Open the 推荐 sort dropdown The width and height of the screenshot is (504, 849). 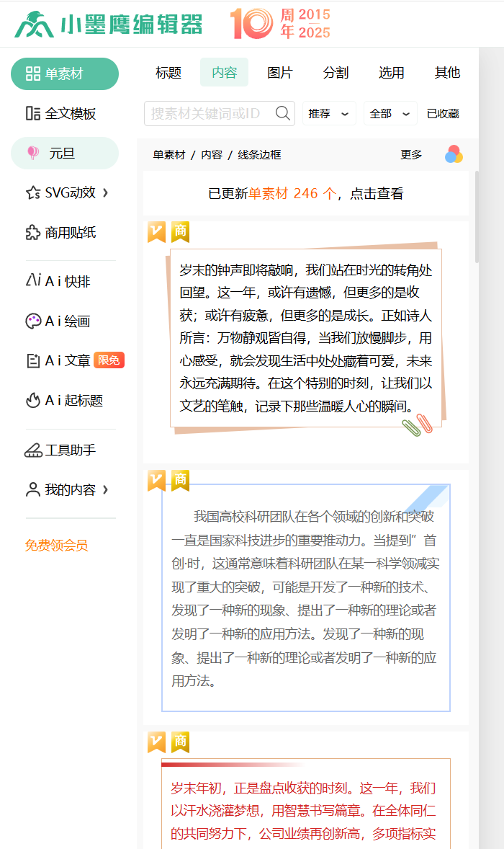point(328,114)
